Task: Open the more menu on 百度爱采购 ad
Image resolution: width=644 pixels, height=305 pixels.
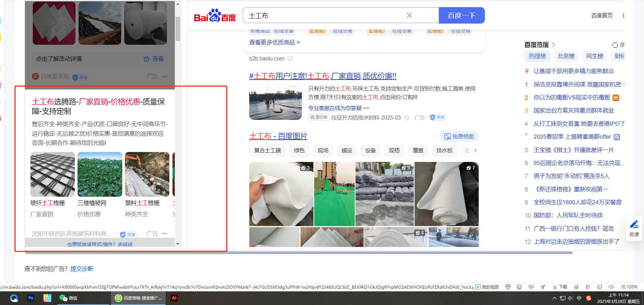Action: [x=165, y=76]
